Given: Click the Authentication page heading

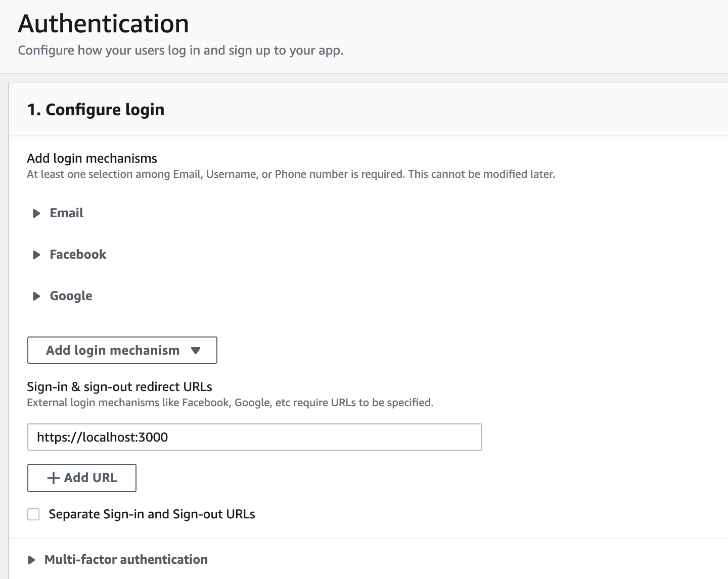Looking at the screenshot, I should (x=103, y=23).
